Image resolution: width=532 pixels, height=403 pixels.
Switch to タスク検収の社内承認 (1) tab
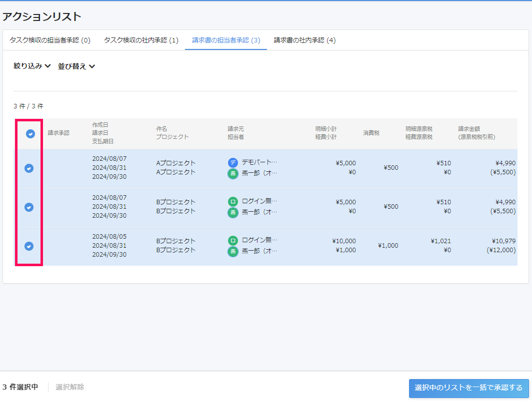click(141, 40)
